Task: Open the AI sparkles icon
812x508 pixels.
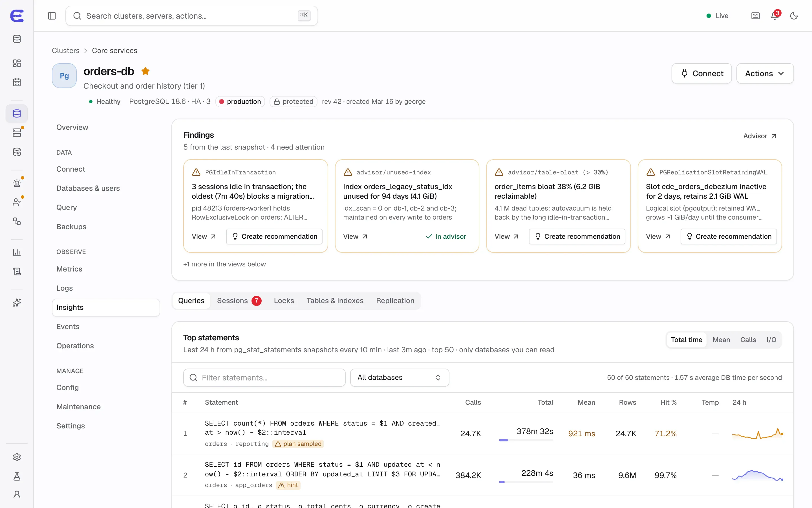Action: point(17,303)
